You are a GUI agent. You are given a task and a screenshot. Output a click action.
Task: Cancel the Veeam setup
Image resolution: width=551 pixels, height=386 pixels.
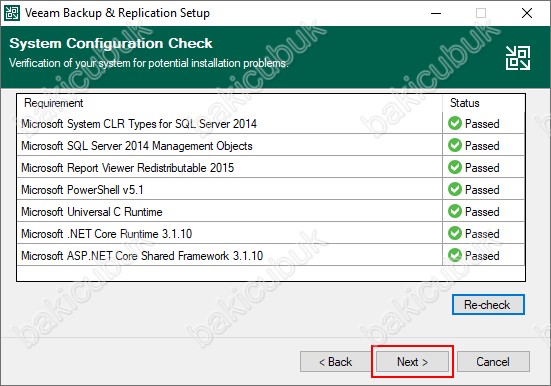(493, 361)
